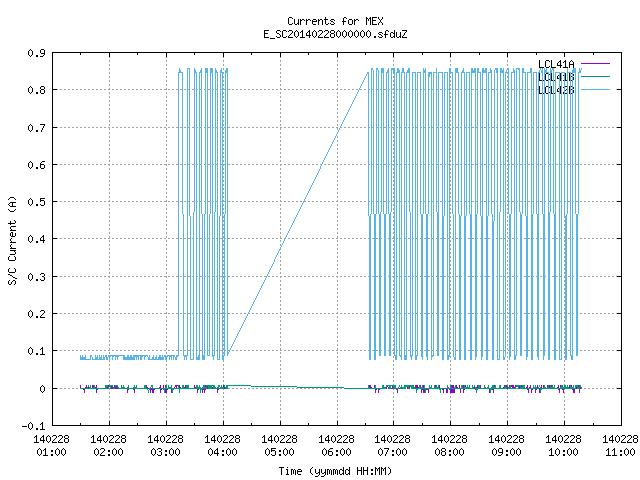The image size is (640, 480).
Task: Click the 140228 06:00 time tick label
Action: click(336, 446)
